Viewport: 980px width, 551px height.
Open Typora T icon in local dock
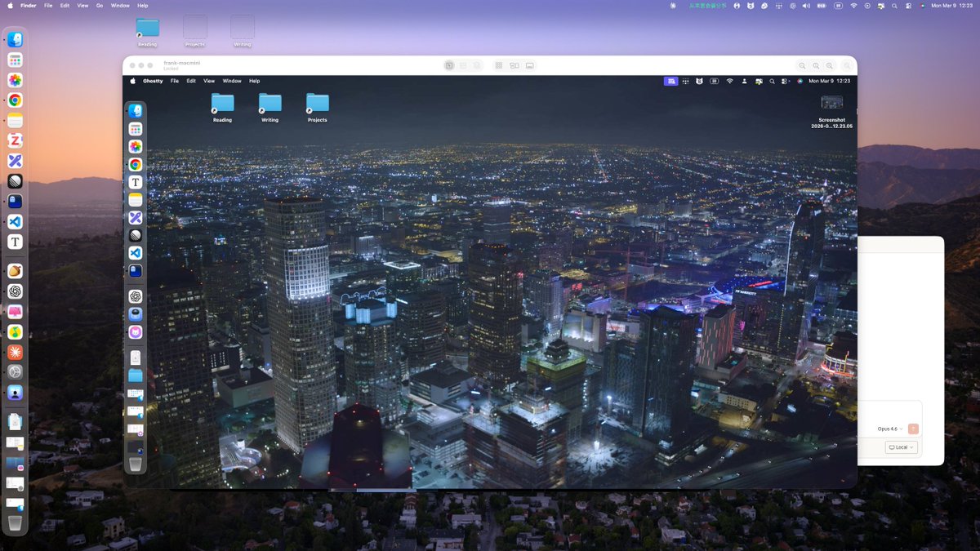[15, 242]
